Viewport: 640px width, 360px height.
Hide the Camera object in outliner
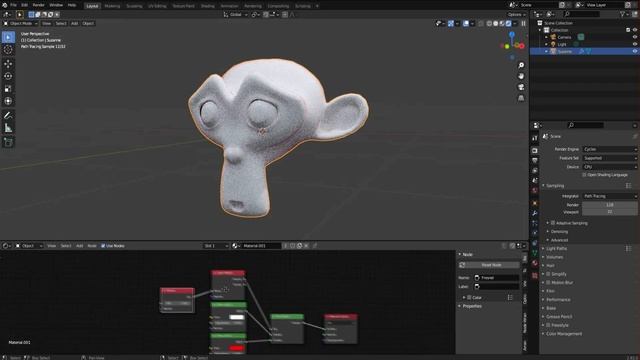click(635, 37)
